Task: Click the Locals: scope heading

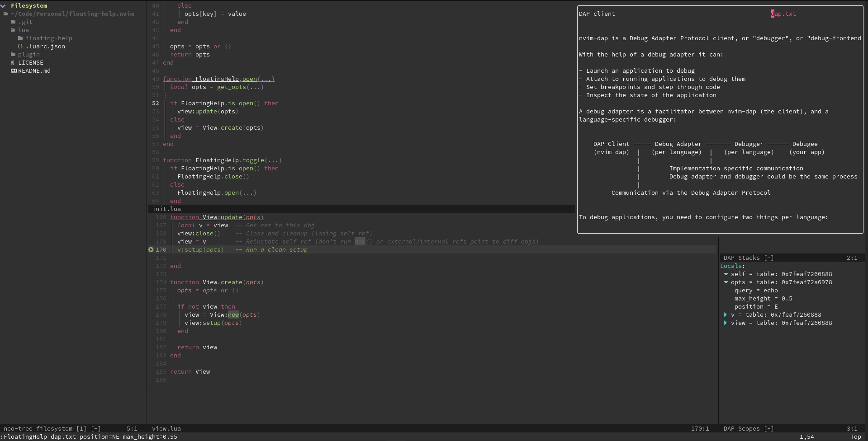Action: click(x=732, y=266)
